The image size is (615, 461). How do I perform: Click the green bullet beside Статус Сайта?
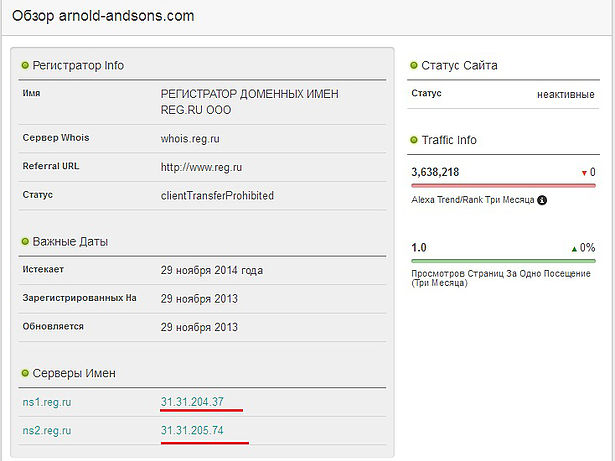pos(414,66)
